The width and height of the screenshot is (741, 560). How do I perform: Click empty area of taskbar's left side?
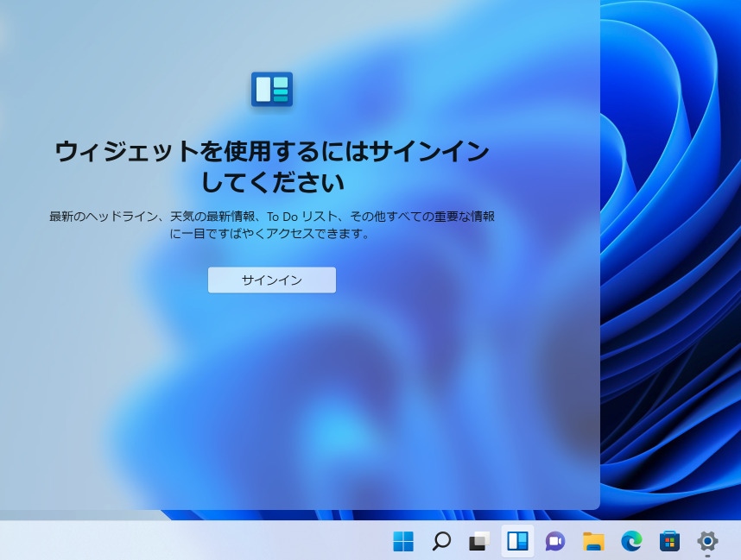tap(173, 541)
